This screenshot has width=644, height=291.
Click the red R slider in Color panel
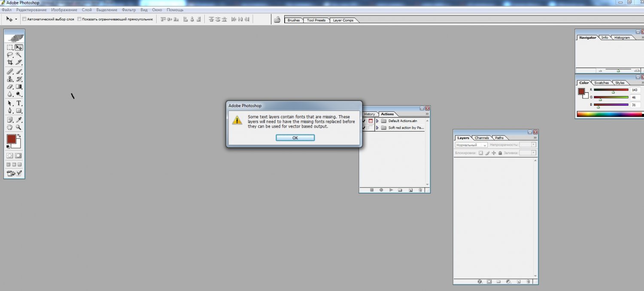[611, 90]
